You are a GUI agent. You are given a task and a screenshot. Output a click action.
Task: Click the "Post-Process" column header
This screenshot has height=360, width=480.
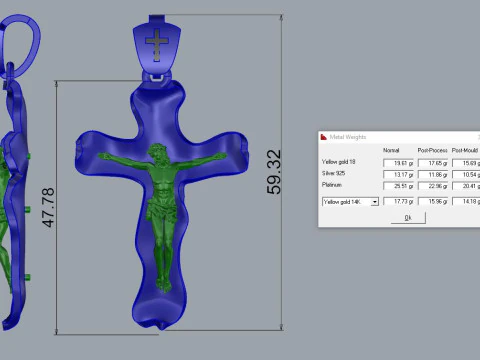pyautogui.click(x=432, y=150)
